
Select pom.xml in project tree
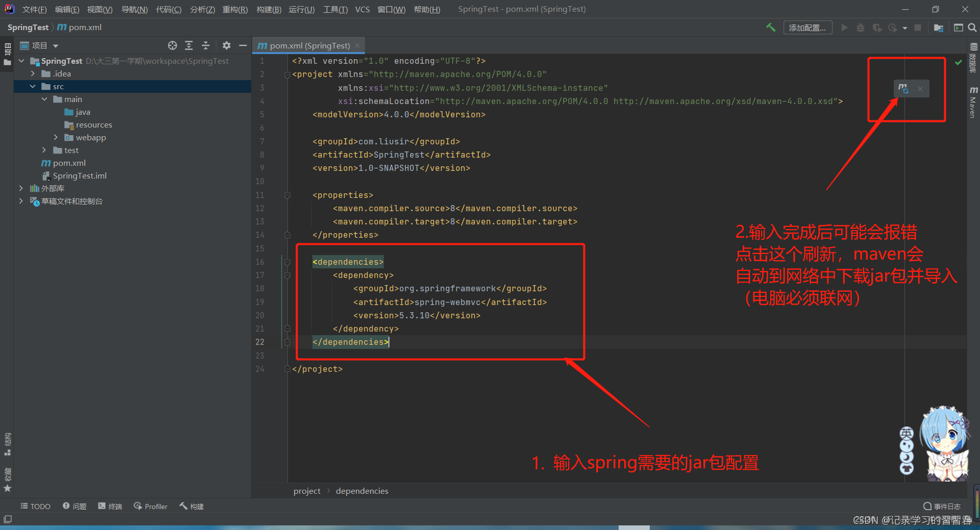(64, 163)
